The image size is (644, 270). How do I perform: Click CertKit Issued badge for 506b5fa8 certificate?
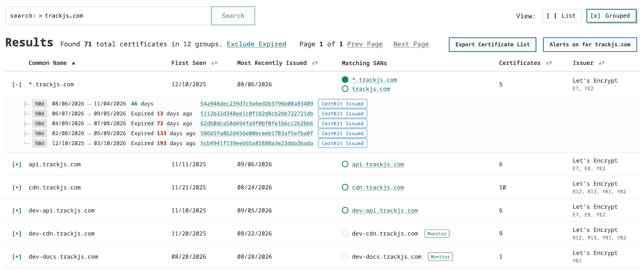click(342, 134)
